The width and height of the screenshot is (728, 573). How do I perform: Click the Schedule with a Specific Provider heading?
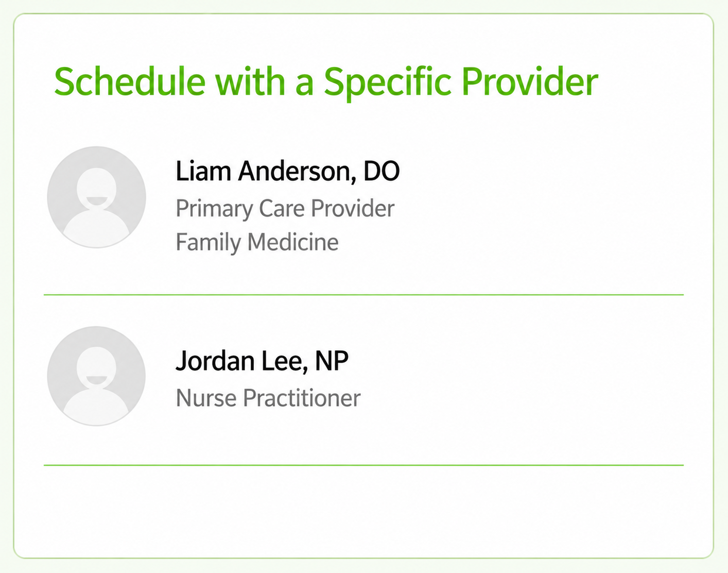click(x=326, y=82)
